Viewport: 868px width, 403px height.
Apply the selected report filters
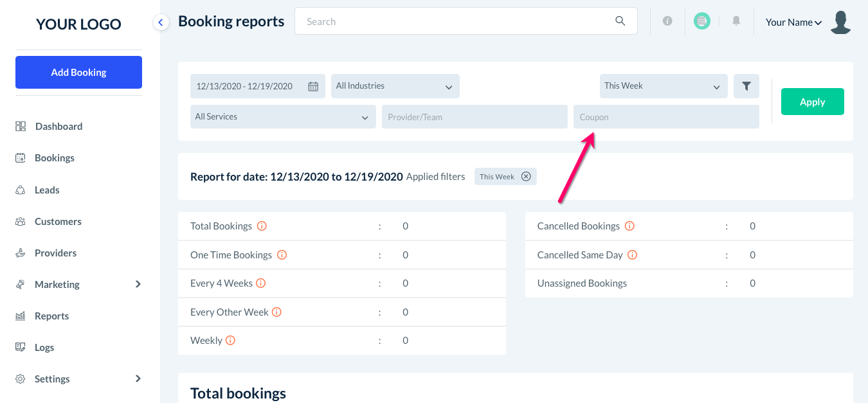(x=812, y=102)
